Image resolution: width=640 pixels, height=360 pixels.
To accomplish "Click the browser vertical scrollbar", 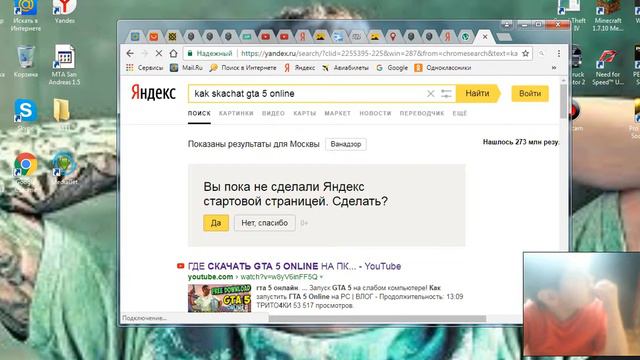I will tap(564, 102).
